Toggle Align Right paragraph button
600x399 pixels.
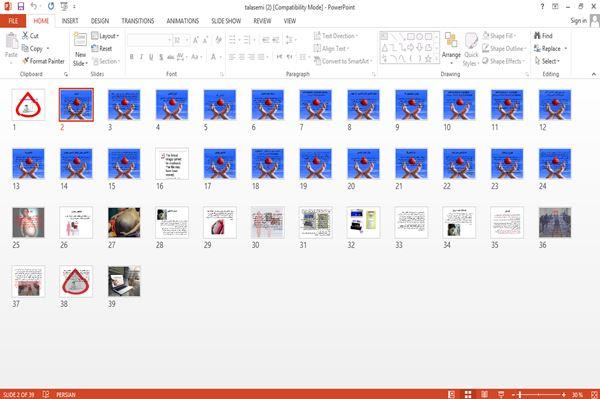click(x=251, y=57)
